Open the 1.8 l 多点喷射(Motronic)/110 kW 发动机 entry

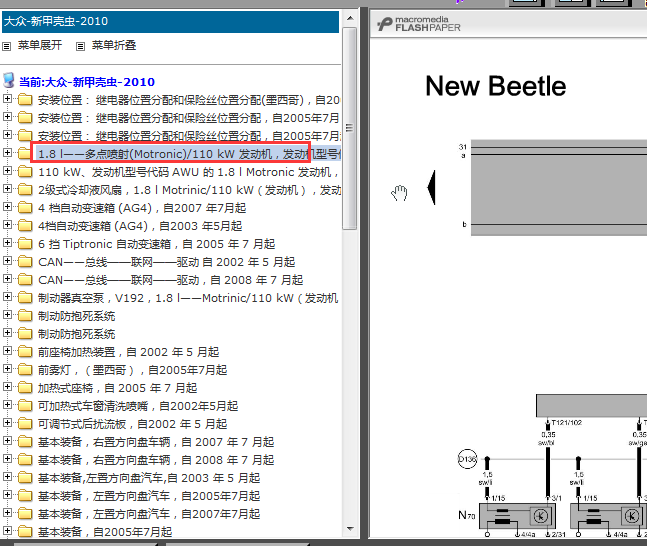click(189, 154)
